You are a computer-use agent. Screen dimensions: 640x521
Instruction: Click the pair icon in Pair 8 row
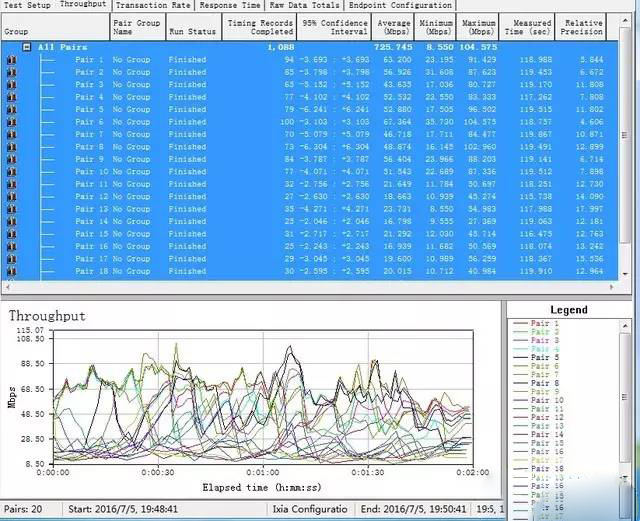click(x=11, y=147)
